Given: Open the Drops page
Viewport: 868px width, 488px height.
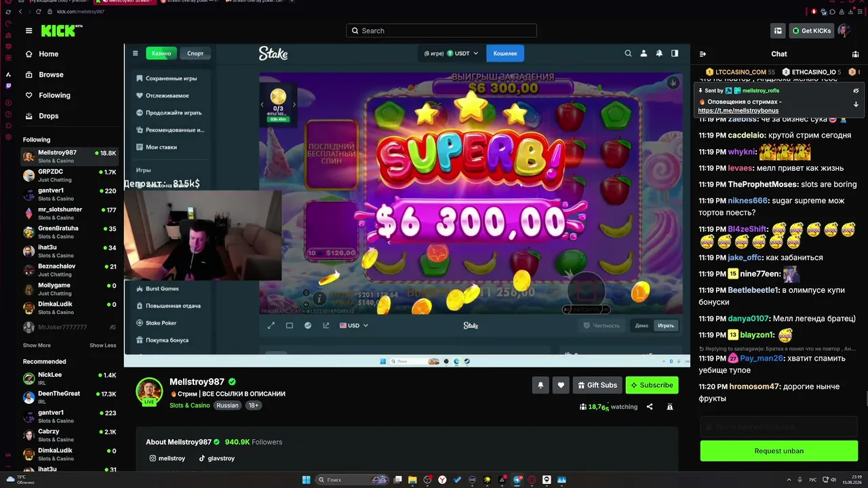Looking at the screenshot, I should coord(41,116).
